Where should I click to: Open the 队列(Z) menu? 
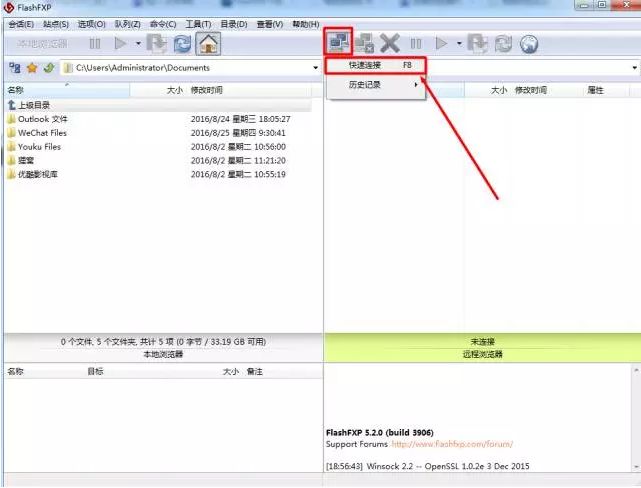pos(128,24)
